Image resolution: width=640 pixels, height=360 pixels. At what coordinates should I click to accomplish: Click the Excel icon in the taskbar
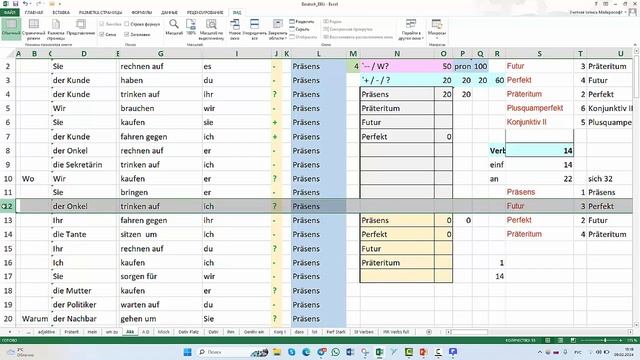coord(379,352)
